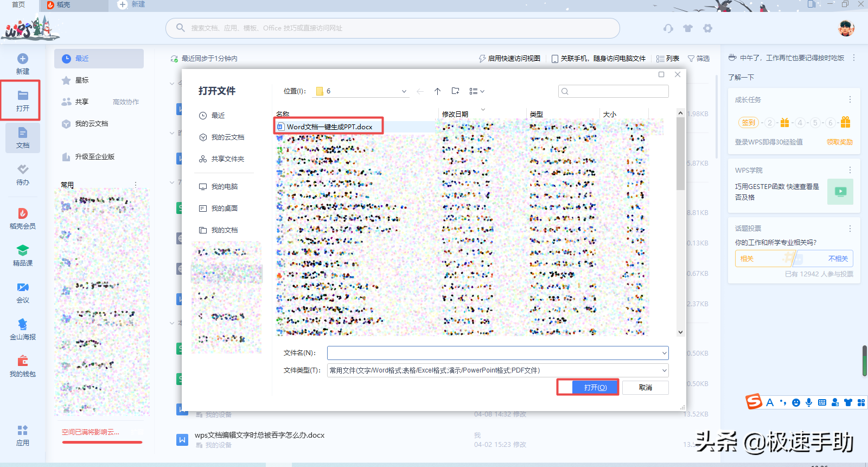
Task: Open the settings gear in header
Action: click(x=707, y=28)
